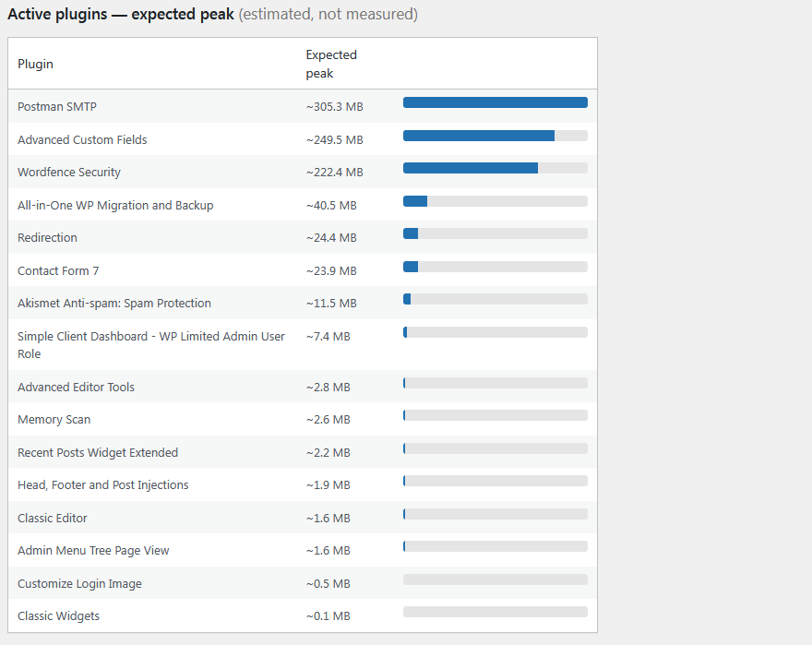This screenshot has height=645, width=812.
Task: Click the Advanced Custom Fields row name
Action: coord(82,140)
